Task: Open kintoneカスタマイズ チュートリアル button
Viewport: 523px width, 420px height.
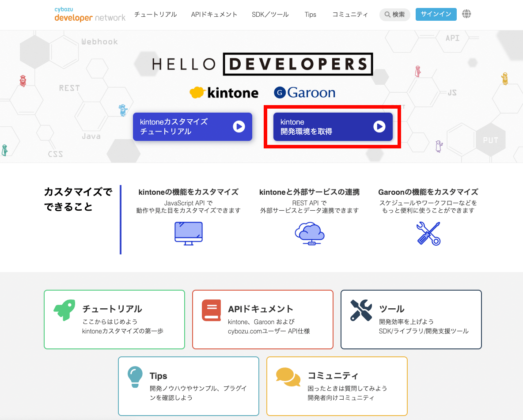Action: [x=193, y=127]
